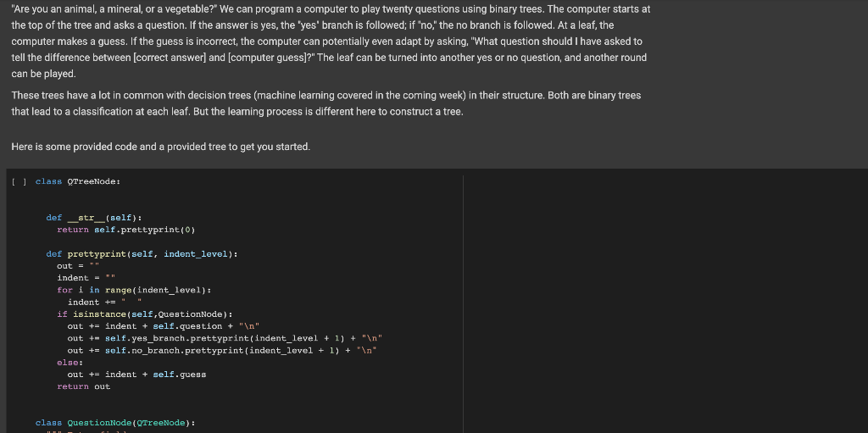Image resolution: width=868 pixels, height=433 pixels.
Task: Click the 'Here is some provided code' sentence
Action: pos(160,147)
